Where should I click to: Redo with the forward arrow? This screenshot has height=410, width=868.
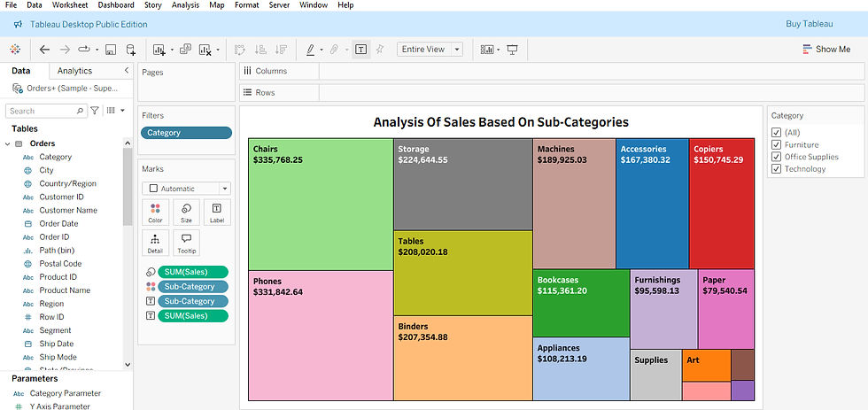(65, 50)
